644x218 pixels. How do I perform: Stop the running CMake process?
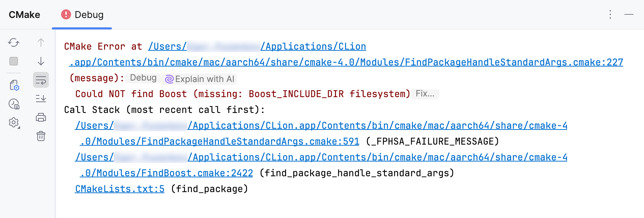pyautogui.click(x=14, y=61)
